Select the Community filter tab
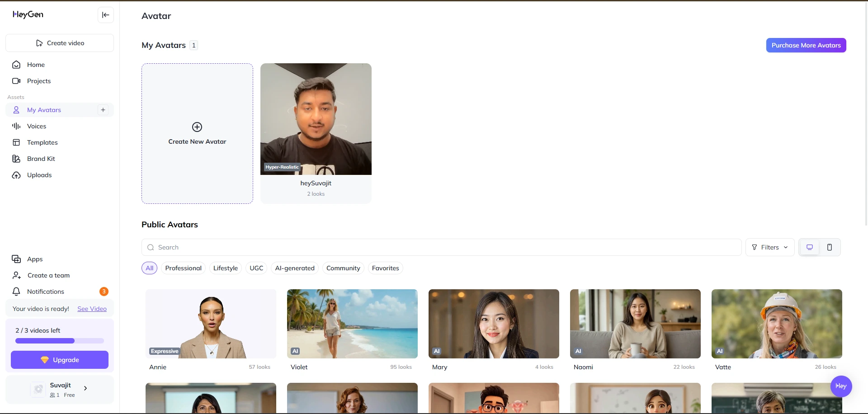The width and height of the screenshot is (868, 414). click(343, 268)
